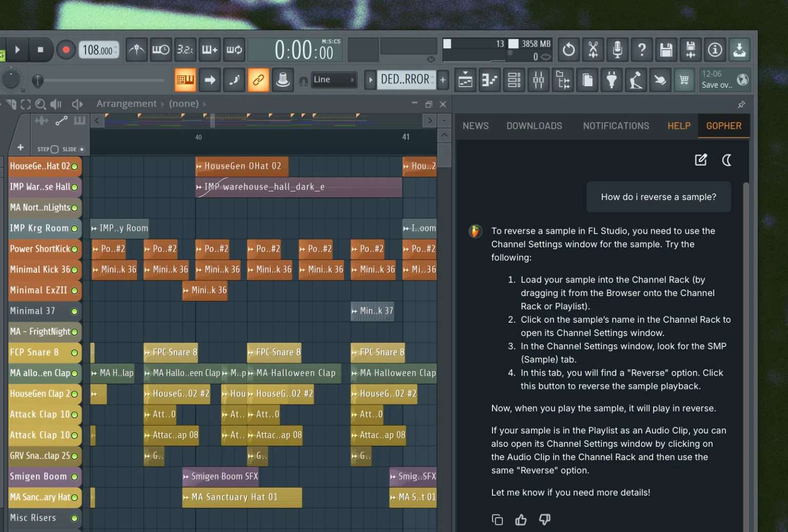Switch to the NOTIFICATIONS tab
This screenshot has width=788, height=532.
pos(616,126)
